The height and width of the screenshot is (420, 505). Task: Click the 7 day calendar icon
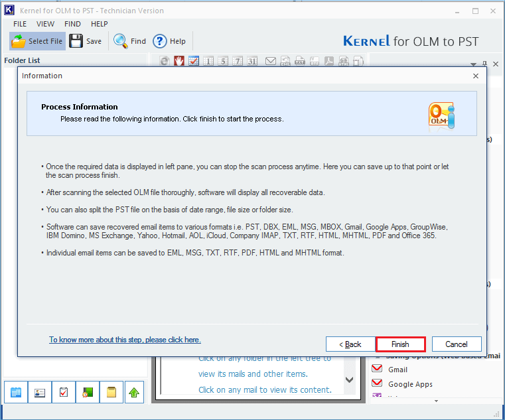tap(238, 61)
